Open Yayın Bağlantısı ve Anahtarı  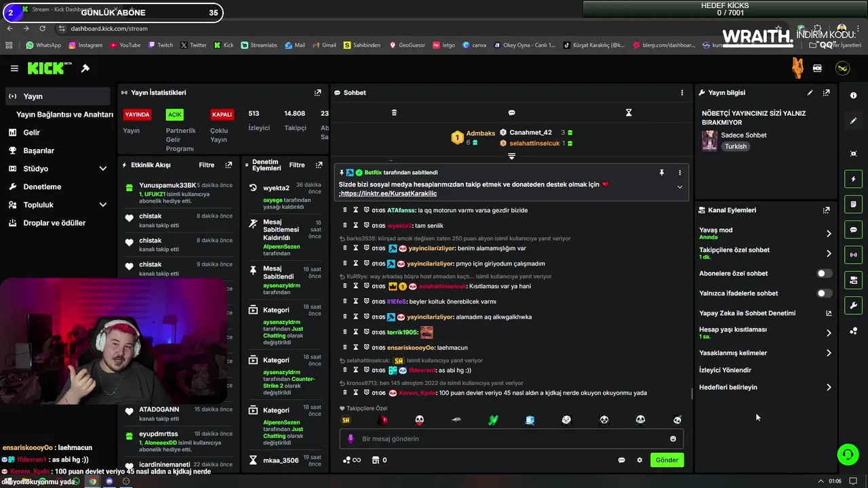pyautogui.click(x=64, y=115)
